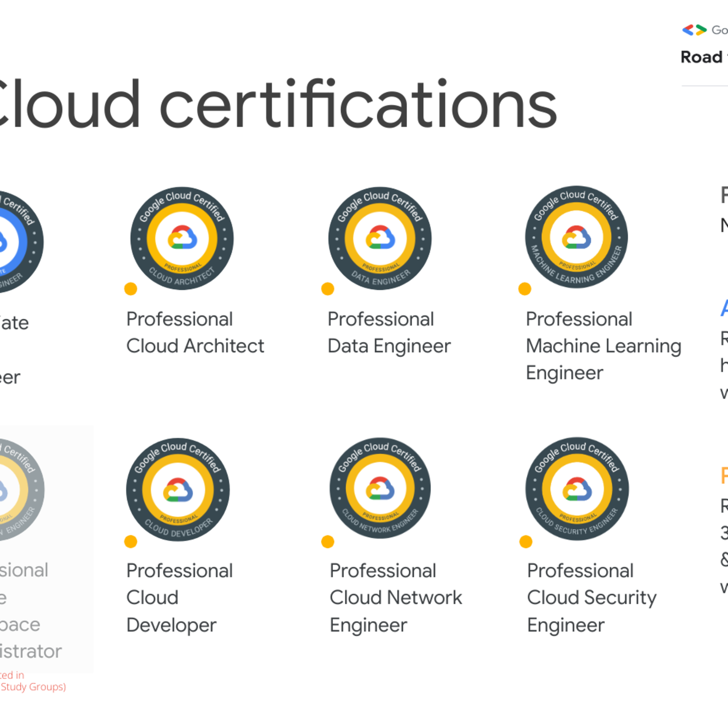Click yellow dot beside Cloud Architect badge
The image size is (728, 728).
pyautogui.click(x=131, y=289)
